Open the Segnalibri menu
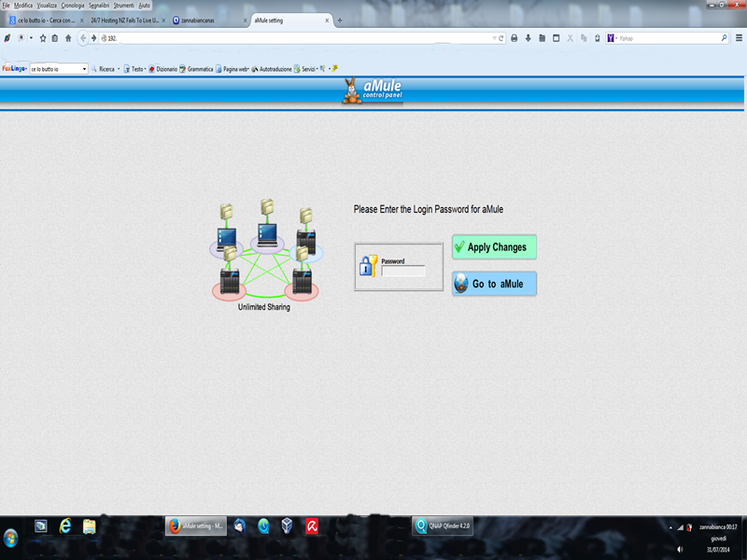 [98, 6]
